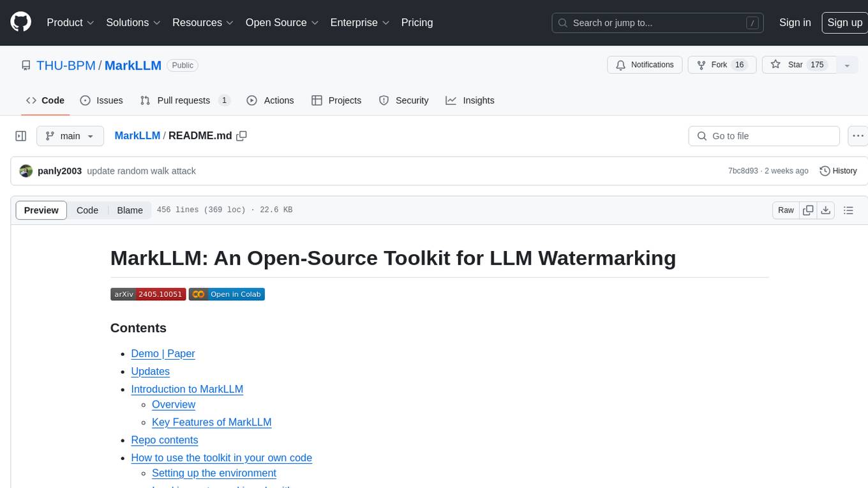This screenshot has height=488, width=868.
Task: Open the commit History
Action: click(x=838, y=171)
